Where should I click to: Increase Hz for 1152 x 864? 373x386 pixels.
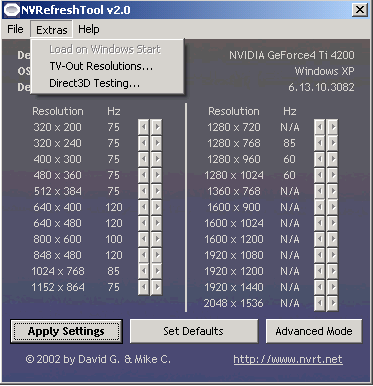(156, 287)
